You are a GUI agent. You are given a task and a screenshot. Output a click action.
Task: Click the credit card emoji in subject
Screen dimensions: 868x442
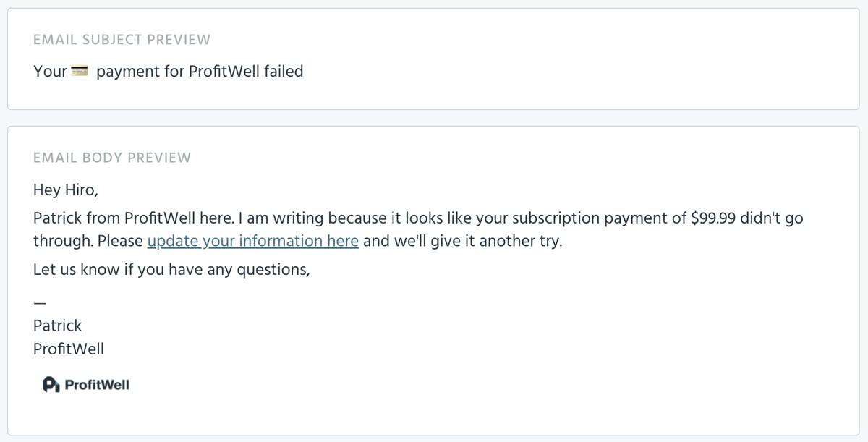pos(80,72)
